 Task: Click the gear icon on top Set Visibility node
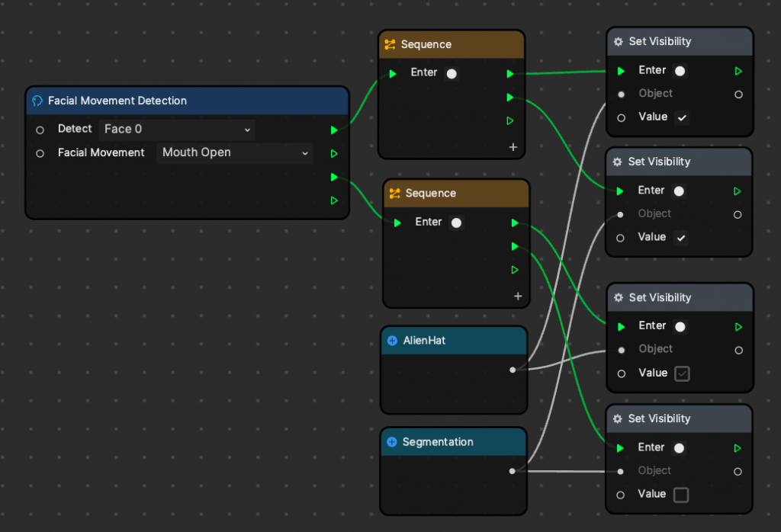click(x=618, y=42)
